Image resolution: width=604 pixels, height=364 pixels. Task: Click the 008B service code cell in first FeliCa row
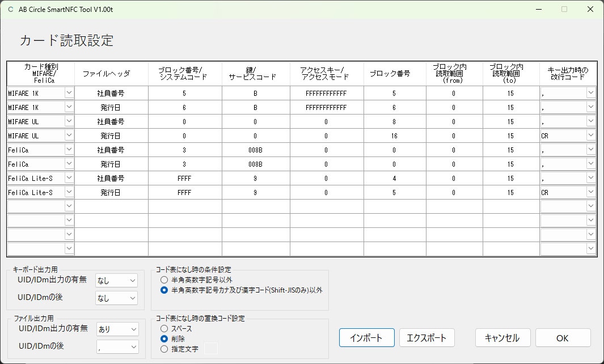click(255, 150)
